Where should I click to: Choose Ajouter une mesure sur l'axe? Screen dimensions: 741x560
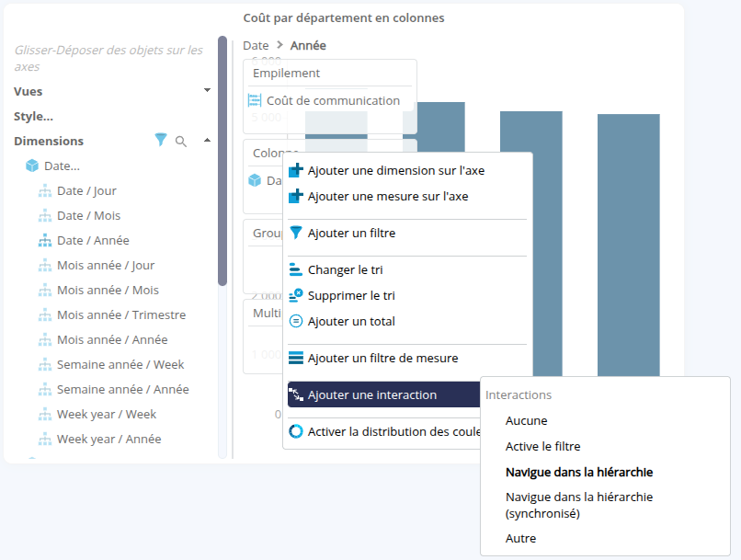407,196
